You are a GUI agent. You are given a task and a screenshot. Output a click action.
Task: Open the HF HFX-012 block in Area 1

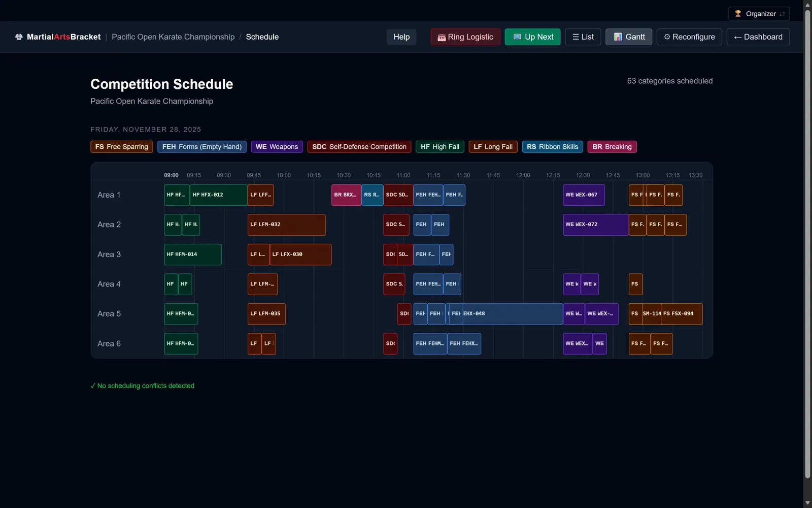(x=219, y=195)
